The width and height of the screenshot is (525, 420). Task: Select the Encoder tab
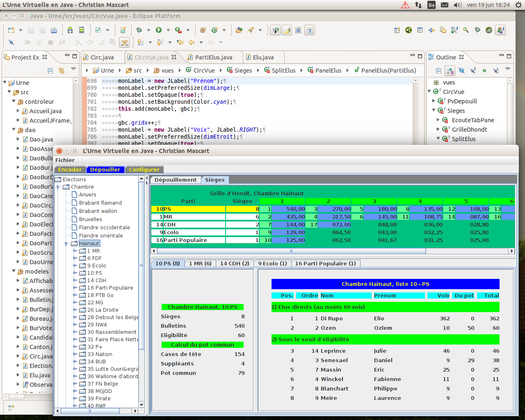point(70,169)
